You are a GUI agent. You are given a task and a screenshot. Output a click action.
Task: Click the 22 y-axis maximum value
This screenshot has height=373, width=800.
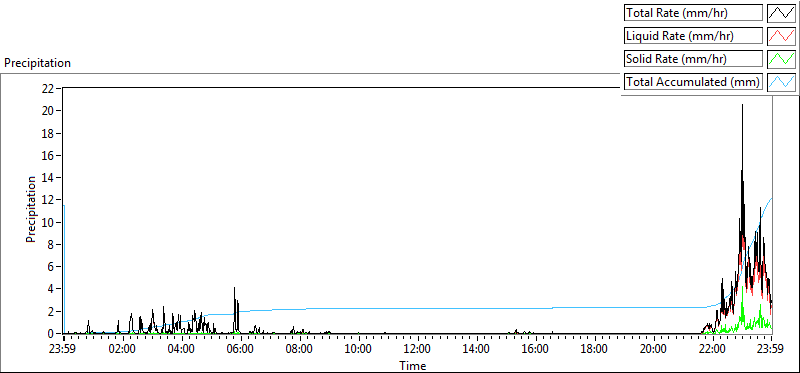48,88
